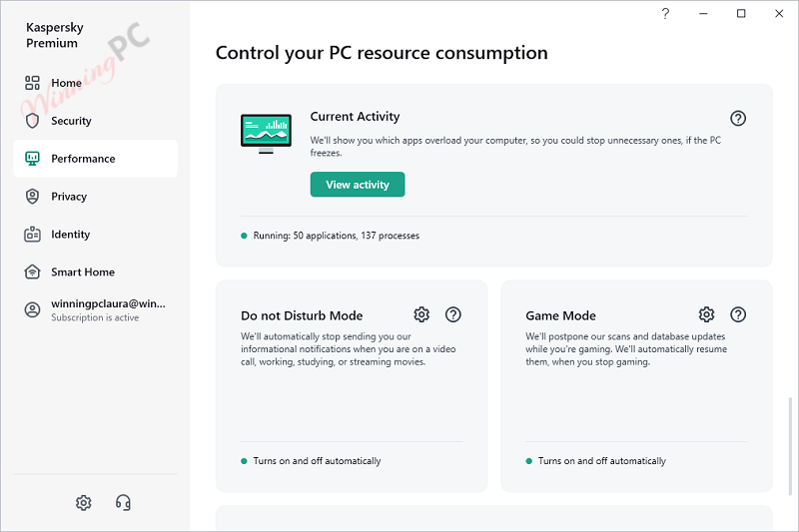This screenshot has width=799, height=532.
Task: Click the title bar help question mark
Action: tap(665, 14)
